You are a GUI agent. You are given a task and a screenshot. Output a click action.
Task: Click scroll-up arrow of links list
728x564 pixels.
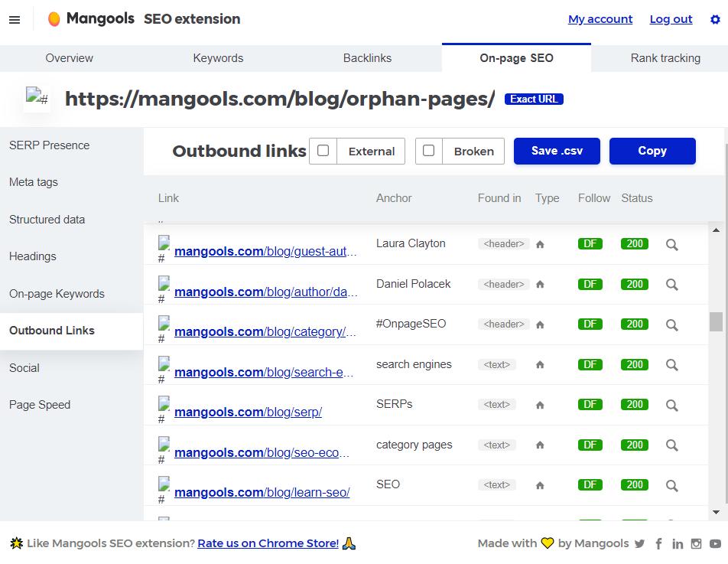[716, 230]
